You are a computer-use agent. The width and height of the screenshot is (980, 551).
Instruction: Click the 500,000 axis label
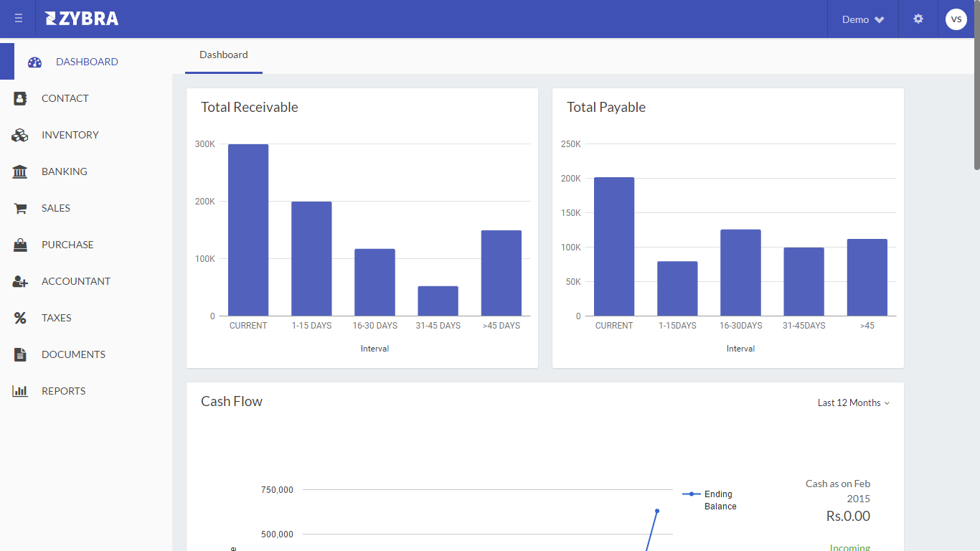tap(277, 534)
